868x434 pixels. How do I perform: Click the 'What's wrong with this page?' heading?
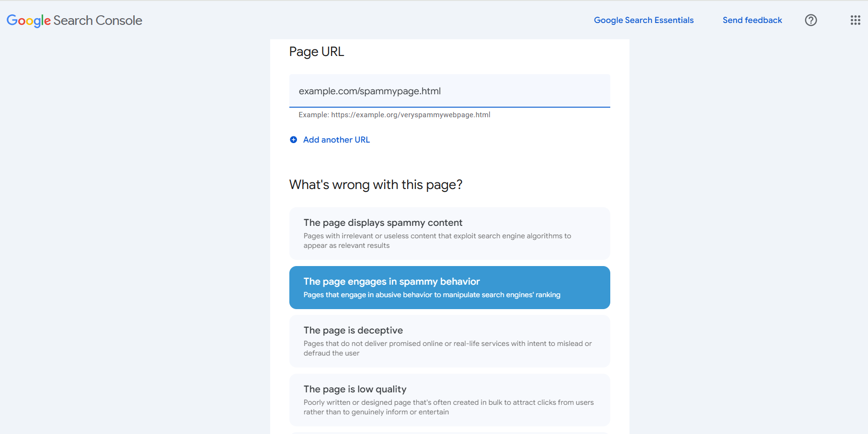point(376,185)
